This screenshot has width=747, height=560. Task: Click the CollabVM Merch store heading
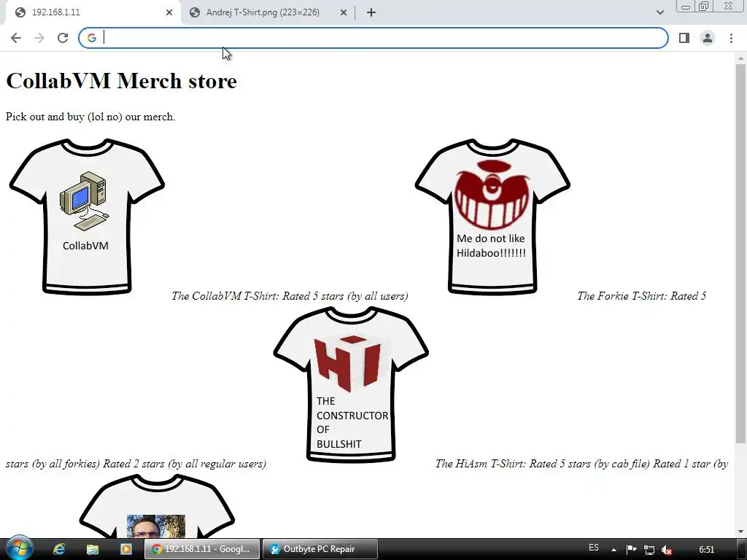tap(121, 80)
